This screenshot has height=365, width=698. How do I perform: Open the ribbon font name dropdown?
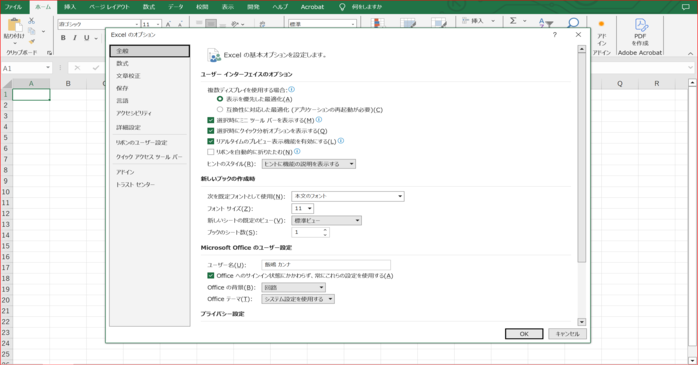[x=137, y=24]
